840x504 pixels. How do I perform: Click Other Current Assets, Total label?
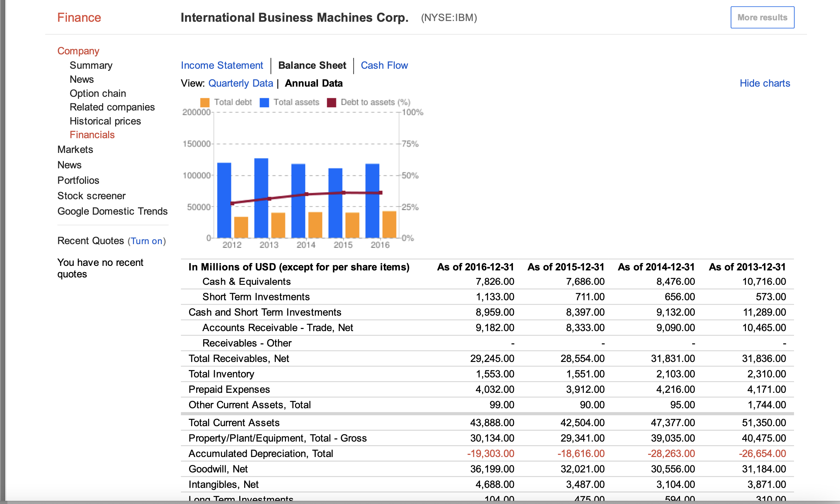pyautogui.click(x=249, y=405)
